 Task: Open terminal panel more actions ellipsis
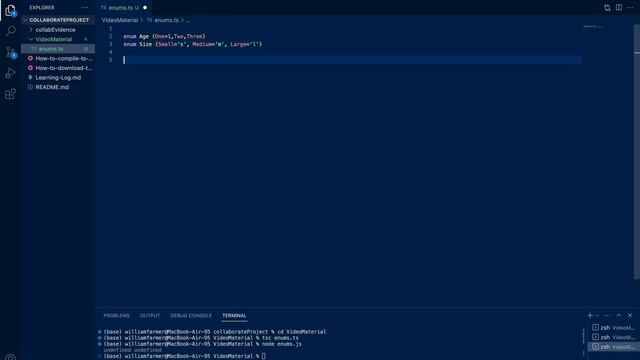pos(607,316)
